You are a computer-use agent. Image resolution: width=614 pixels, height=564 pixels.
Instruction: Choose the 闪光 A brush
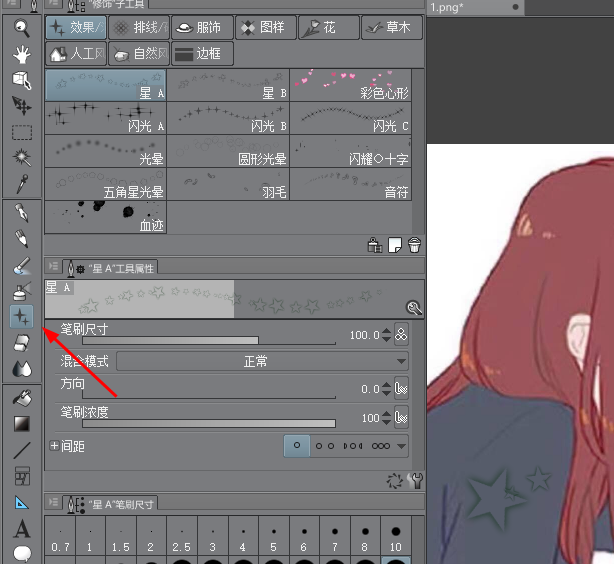pyautogui.click(x=106, y=118)
